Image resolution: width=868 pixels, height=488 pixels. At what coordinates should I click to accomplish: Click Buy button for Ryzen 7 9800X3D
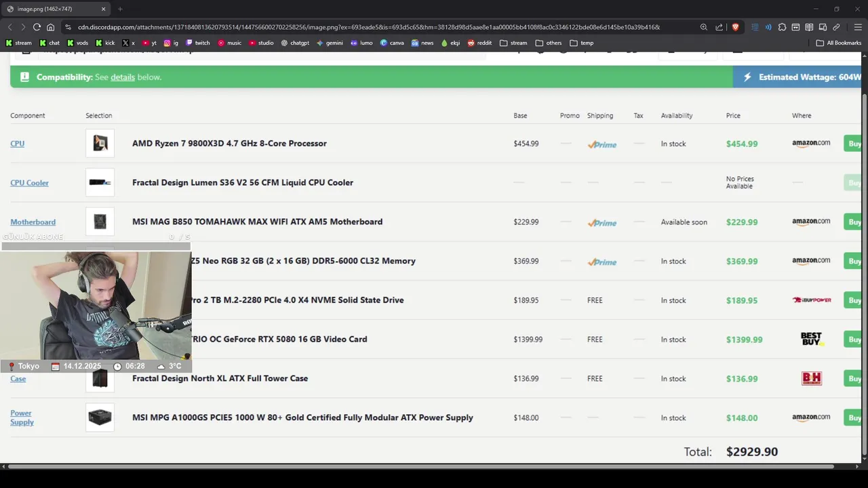(852, 144)
